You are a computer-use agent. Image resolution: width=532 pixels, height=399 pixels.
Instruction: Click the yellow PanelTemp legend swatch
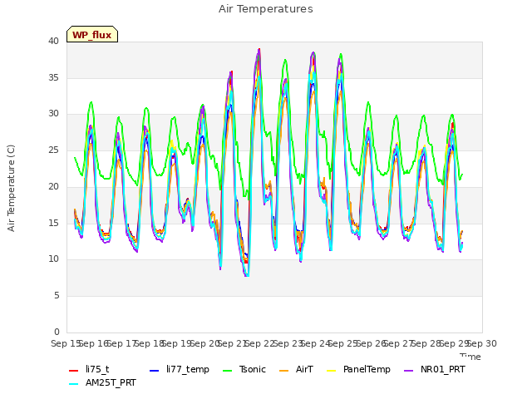point(331,371)
